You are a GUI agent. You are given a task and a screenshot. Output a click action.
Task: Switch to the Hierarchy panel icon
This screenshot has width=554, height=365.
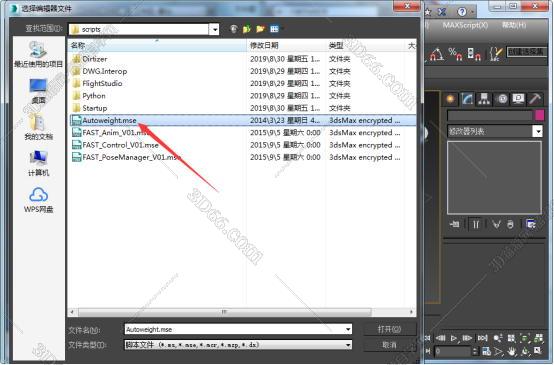pyautogui.click(x=484, y=99)
